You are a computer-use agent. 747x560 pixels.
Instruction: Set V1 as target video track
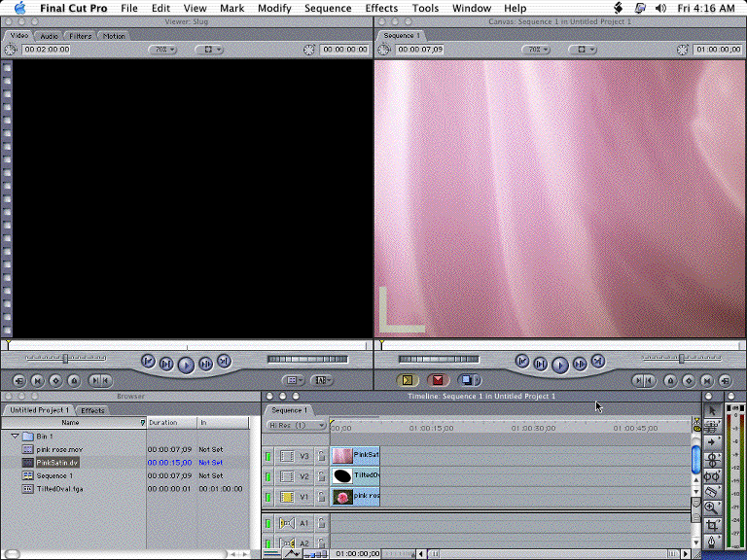tap(287, 497)
